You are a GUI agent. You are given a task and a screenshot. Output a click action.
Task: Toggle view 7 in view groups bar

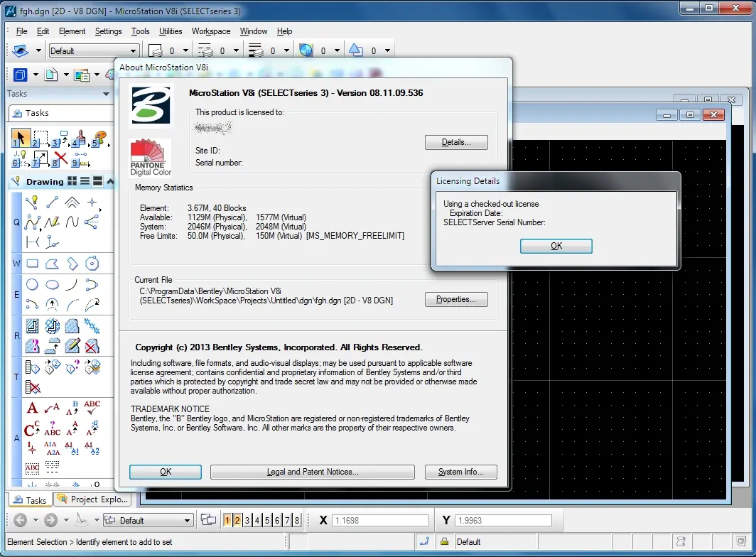click(287, 520)
